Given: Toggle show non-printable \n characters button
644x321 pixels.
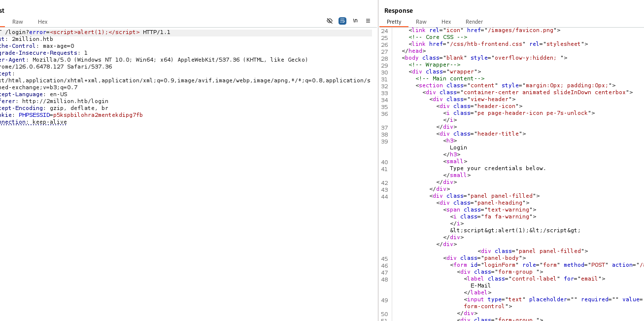Looking at the screenshot, I should point(355,21).
